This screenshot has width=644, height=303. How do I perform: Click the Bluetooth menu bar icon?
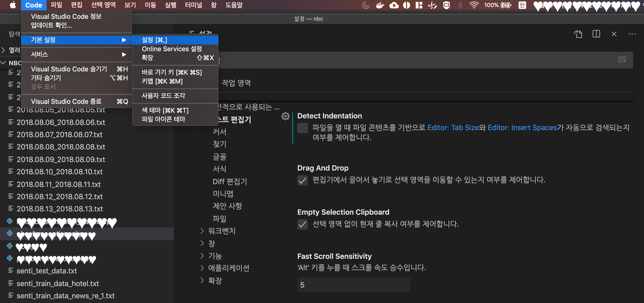(460, 5)
